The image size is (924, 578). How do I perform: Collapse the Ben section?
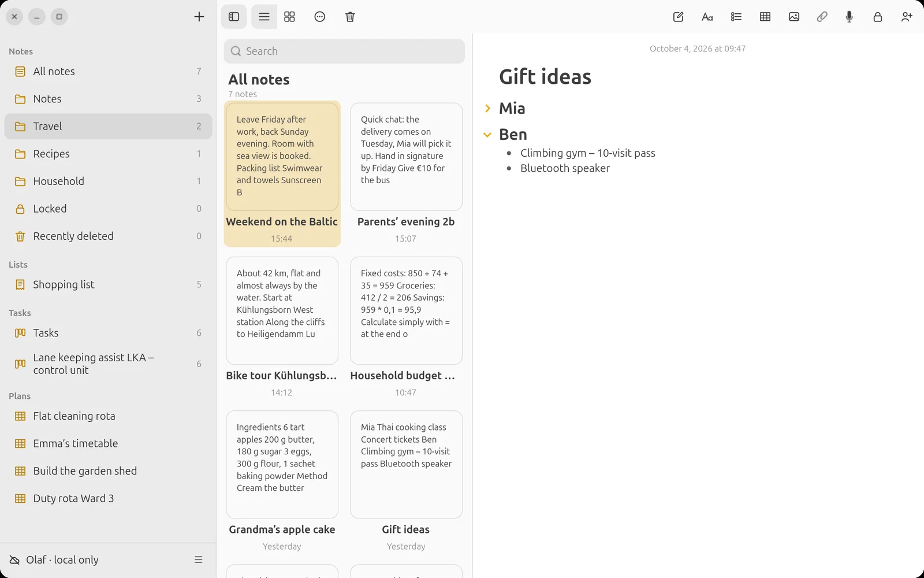point(487,134)
